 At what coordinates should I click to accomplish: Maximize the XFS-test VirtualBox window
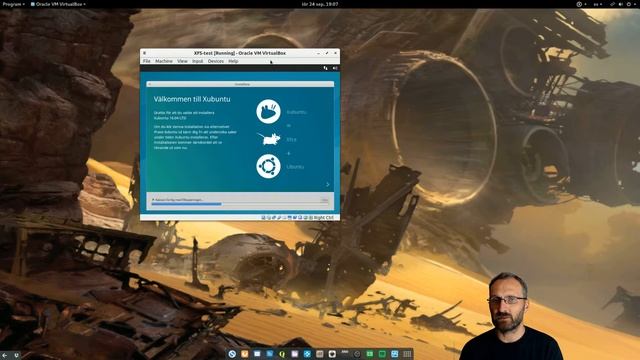pyautogui.click(x=327, y=53)
